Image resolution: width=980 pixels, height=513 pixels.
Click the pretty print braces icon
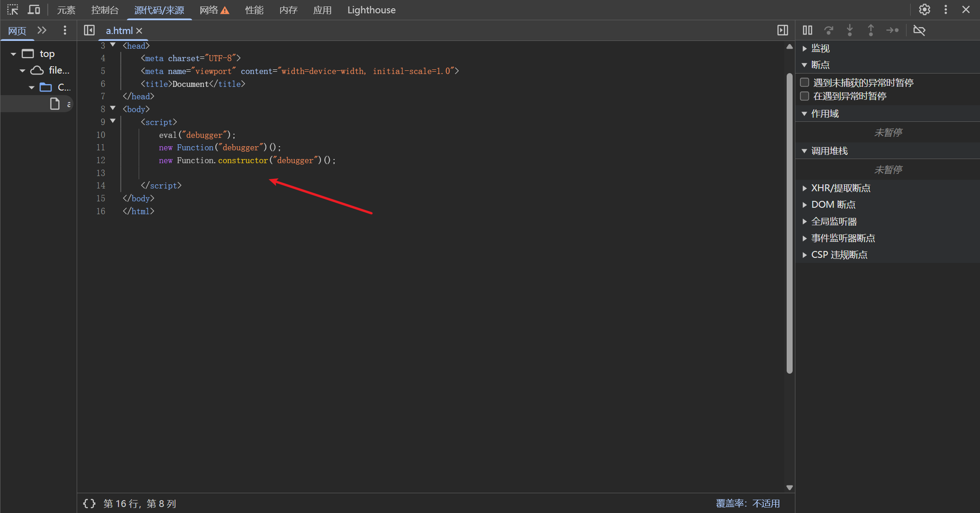click(89, 503)
